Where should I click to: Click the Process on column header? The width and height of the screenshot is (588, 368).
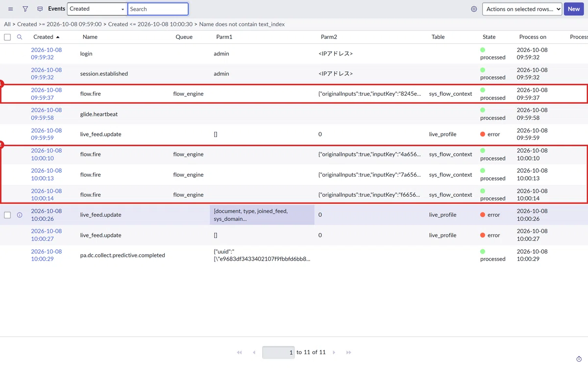533,37
